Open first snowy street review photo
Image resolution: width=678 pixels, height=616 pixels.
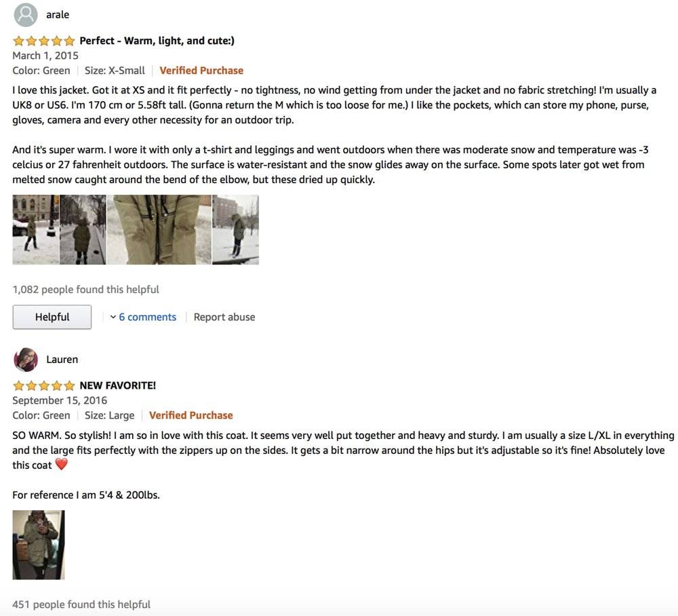click(35, 229)
